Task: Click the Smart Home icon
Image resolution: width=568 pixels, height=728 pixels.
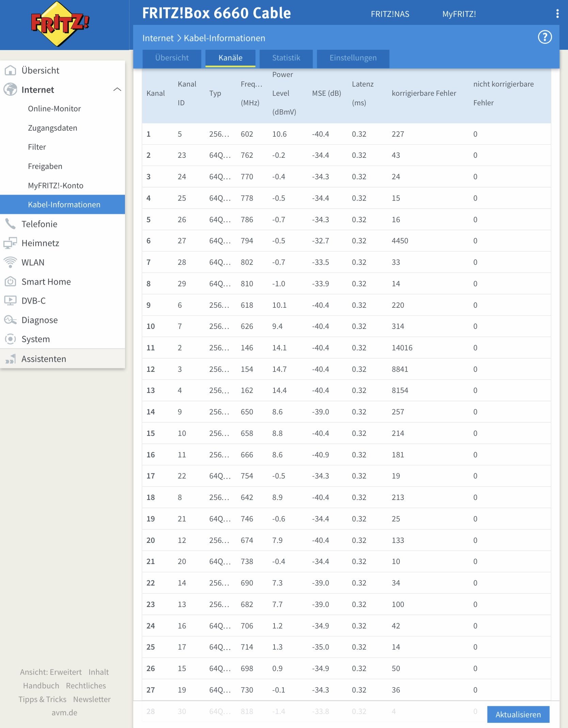Action: [10, 282]
